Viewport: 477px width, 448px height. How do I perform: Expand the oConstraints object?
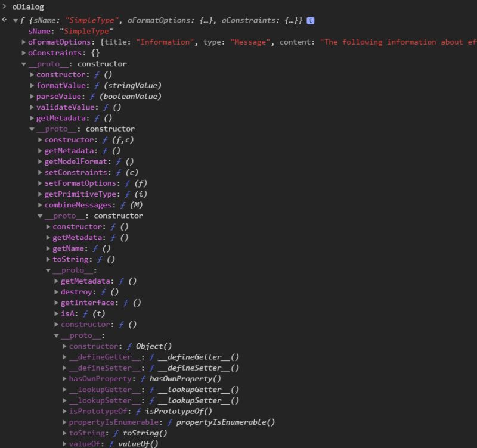click(24, 52)
